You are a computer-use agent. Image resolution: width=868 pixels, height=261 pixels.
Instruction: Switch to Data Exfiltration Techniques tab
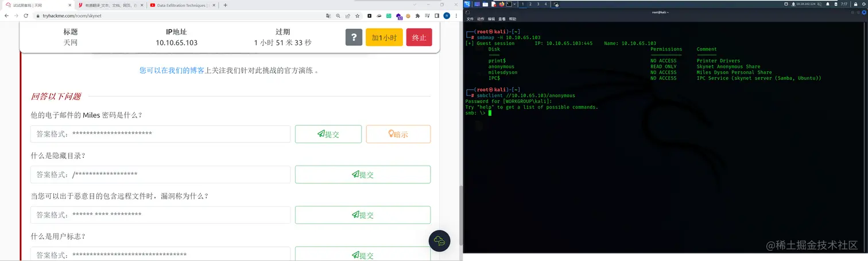(x=182, y=5)
